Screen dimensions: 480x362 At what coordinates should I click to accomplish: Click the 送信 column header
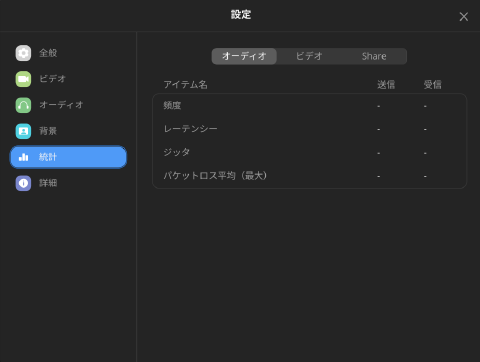[386, 85]
